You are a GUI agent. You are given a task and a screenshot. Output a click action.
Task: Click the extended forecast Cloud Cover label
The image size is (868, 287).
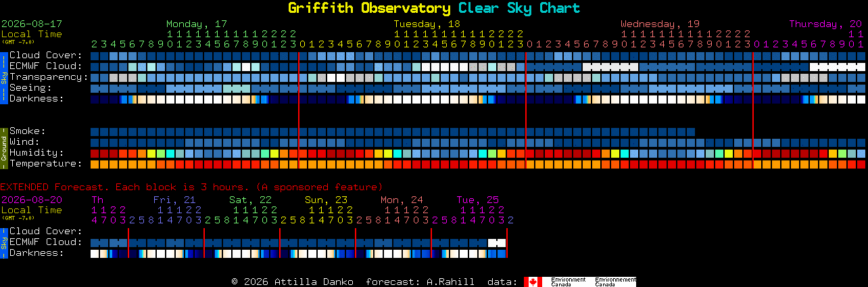(x=46, y=231)
